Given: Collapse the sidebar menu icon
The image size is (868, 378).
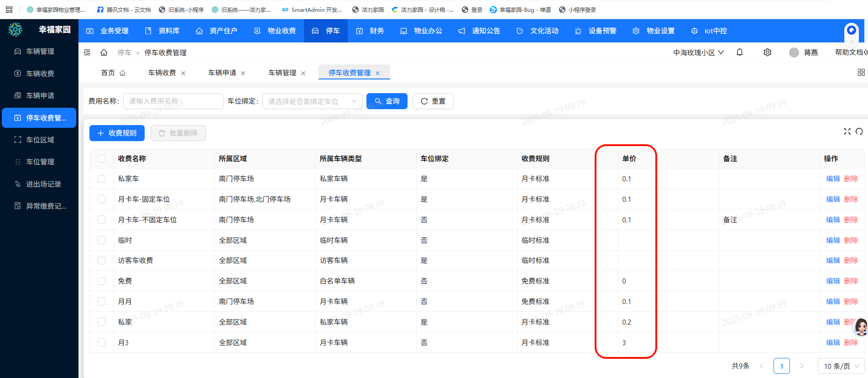Looking at the screenshot, I should 87,52.
